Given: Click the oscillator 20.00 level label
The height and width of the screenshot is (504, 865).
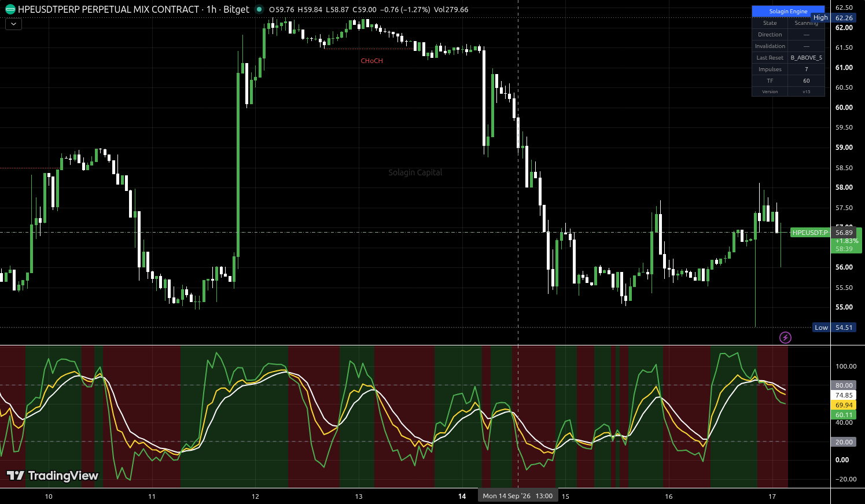Looking at the screenshot, I should [x=844, y=442].
